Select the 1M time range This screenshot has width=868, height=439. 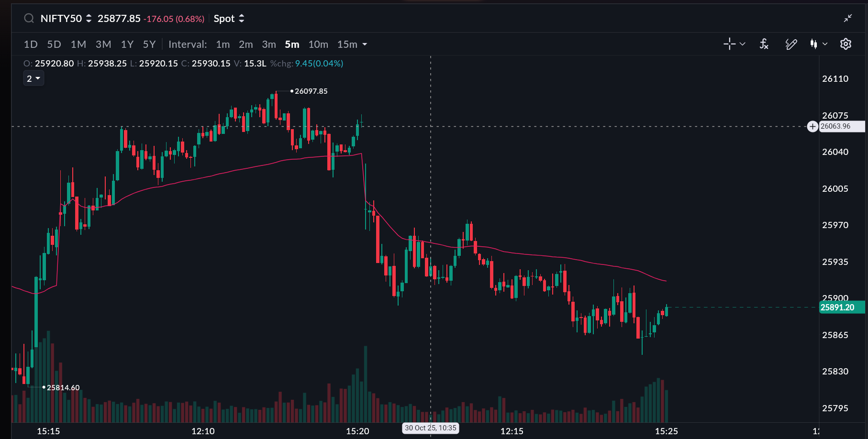(78, 44)
